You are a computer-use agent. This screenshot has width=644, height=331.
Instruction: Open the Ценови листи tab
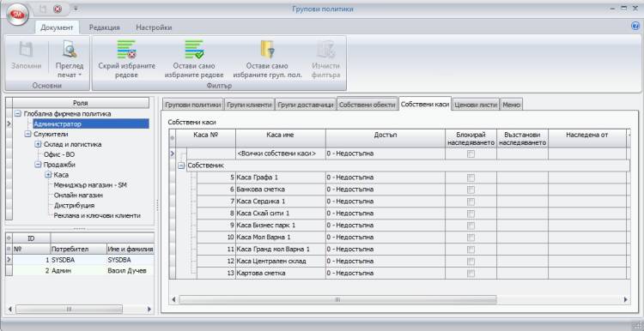476,105
